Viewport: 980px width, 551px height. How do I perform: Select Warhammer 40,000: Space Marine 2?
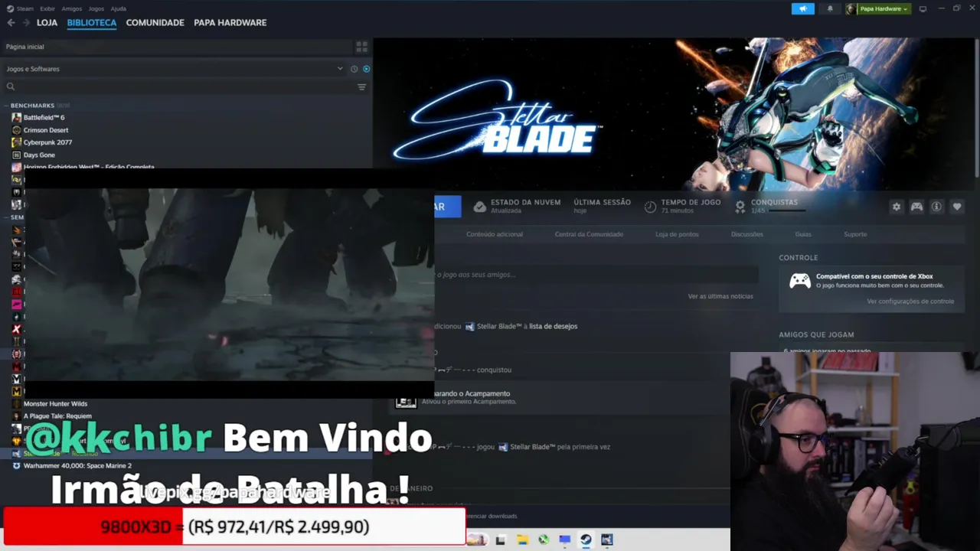coord(77,465)
